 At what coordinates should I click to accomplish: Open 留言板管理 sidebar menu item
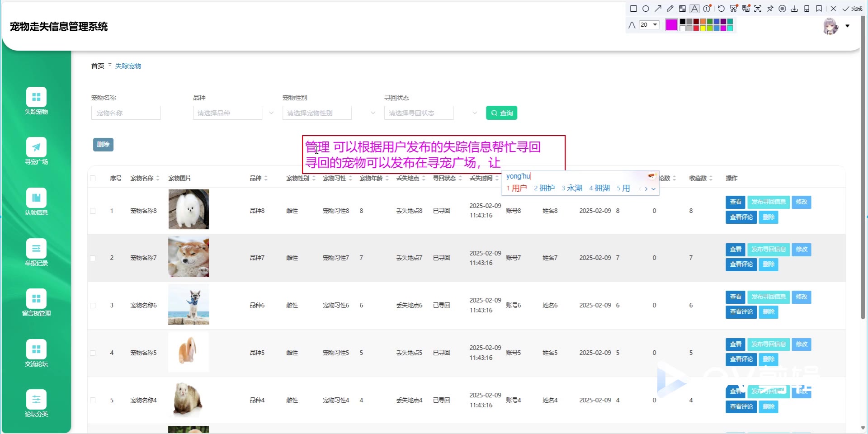point(36,303)
